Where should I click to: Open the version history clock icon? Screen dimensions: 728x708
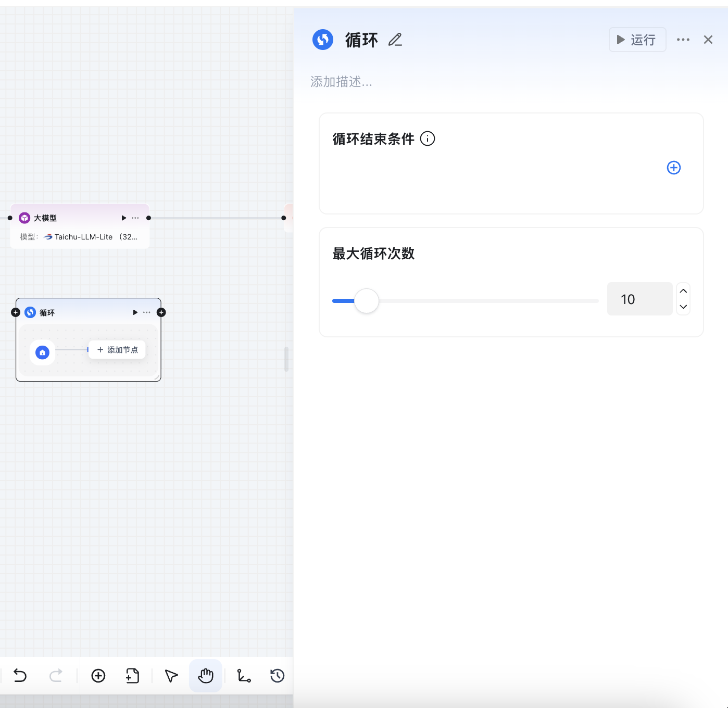[x=277, y=676]
